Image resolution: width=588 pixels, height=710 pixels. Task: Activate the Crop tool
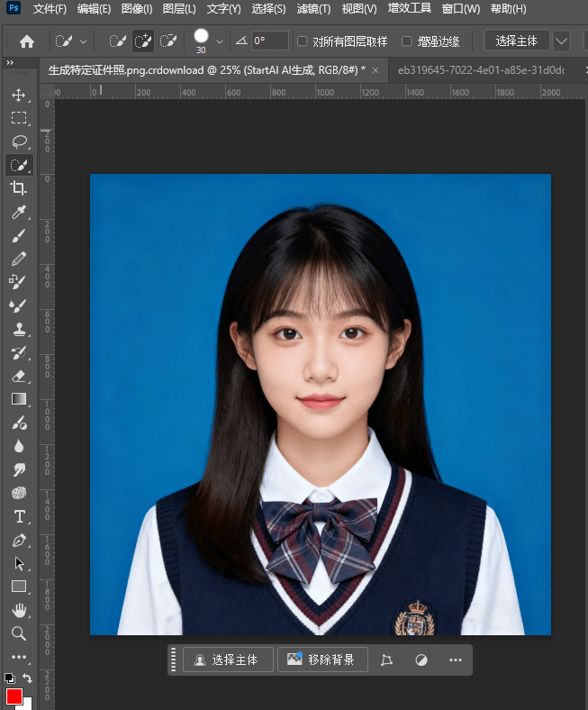point(18,188)
